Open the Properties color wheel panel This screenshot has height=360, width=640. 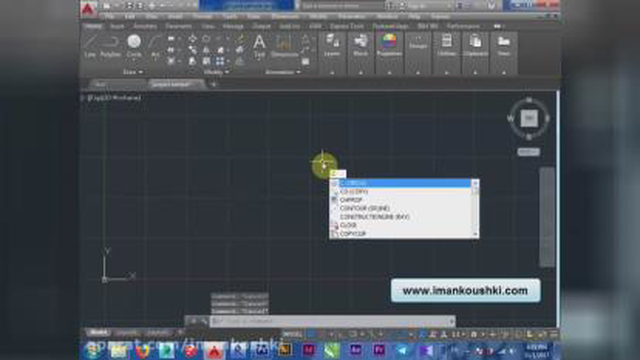pyautogui.click(x=389, y=45)
